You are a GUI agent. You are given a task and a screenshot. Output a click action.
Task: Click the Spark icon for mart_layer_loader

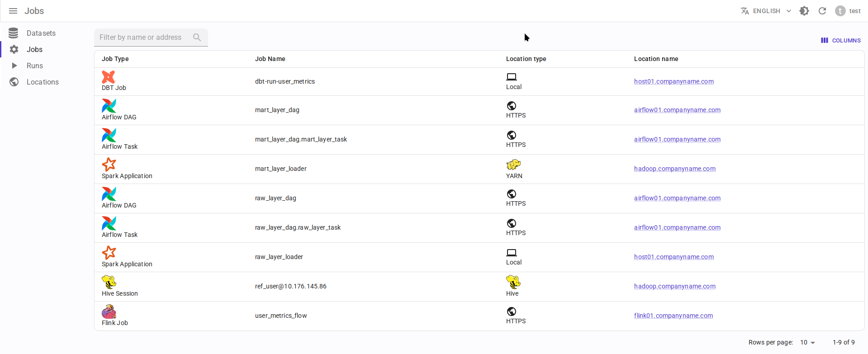(x=109, y=165)
